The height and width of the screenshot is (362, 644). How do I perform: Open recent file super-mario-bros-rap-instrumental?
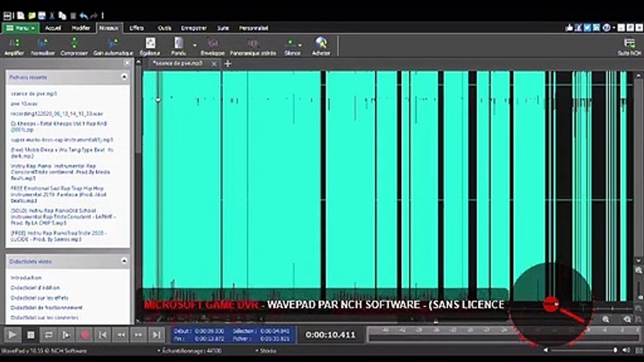click(62, 139)
